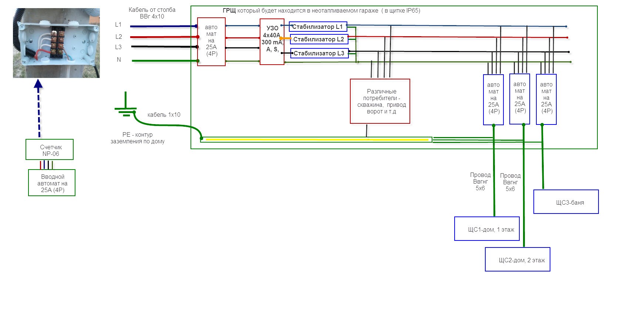Click the Вводной автомат на 25А box
This screenshot has height=321, width=644.
[x=52, y=183]
